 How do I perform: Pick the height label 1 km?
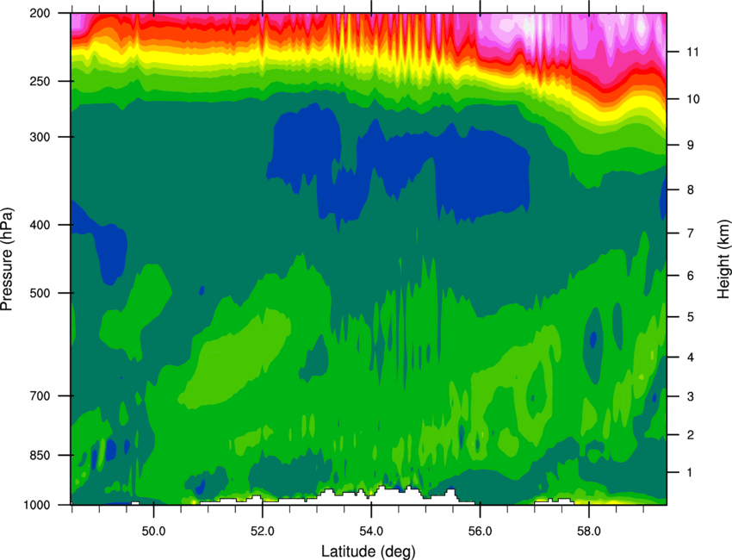691,473
